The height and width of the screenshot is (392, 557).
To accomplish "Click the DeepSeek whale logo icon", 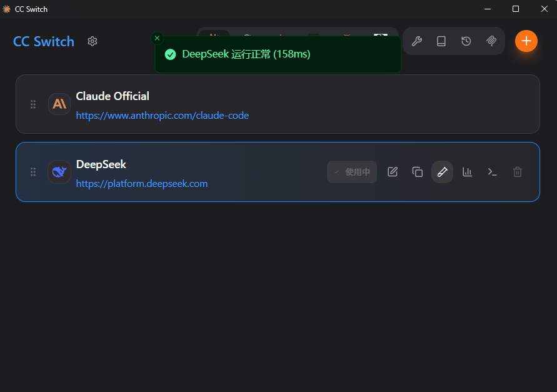I will (59, 172).
